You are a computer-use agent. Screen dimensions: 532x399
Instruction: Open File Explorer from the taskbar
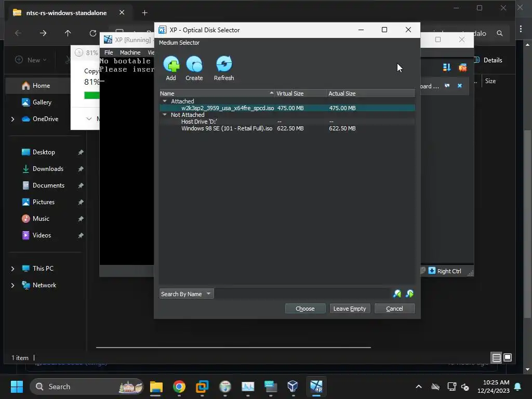click(x=156, y=387)
